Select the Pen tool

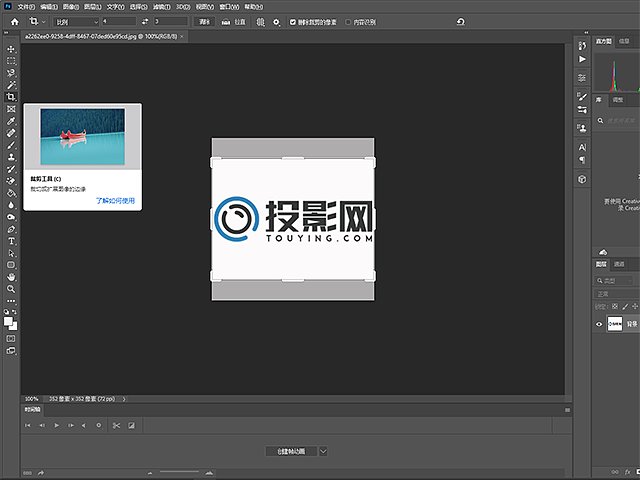tap(11, 229)
